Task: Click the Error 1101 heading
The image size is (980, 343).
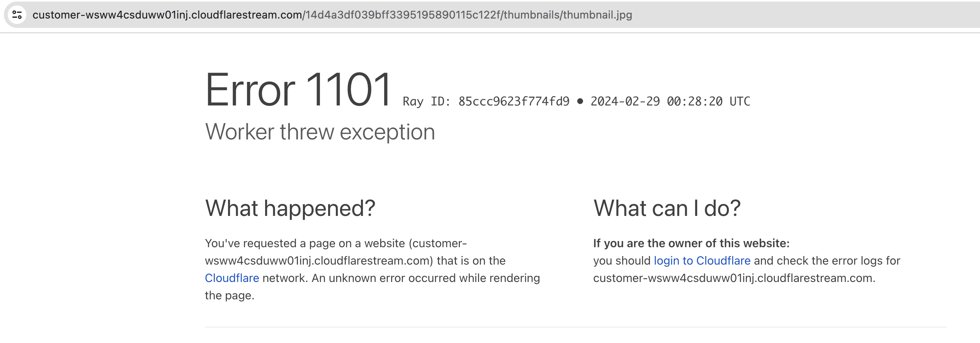Action: (299, 90)
